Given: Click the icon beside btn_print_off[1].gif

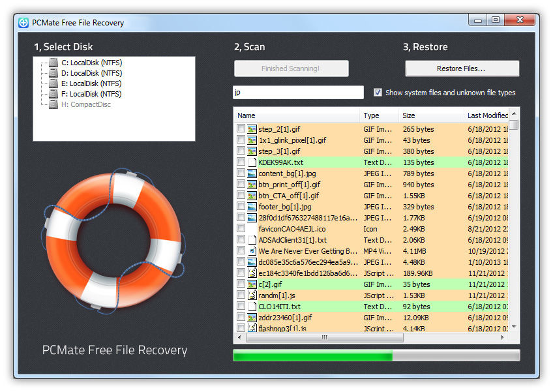Looking at the screenshot, I should [x=252, y=185].
